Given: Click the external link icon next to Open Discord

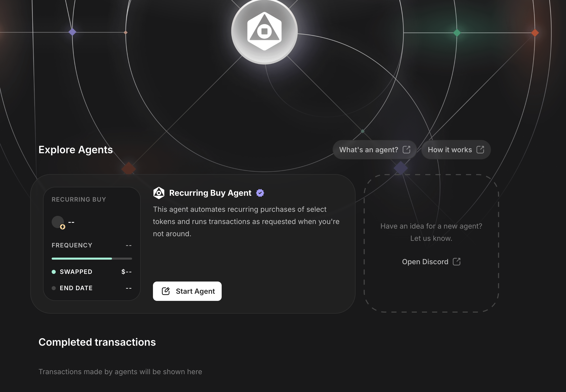Looking at the screenshot, I should [457, 262].
